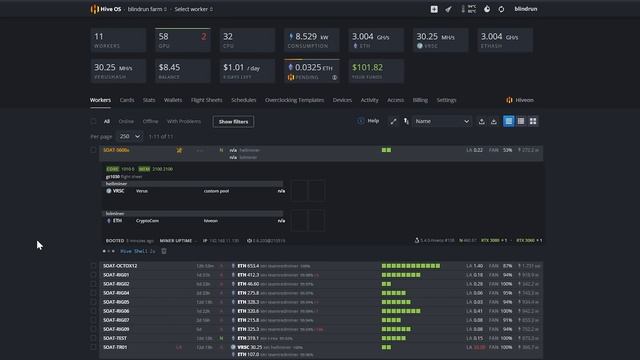Open the Hive Shell session link
Image resolution: width=640 pixels, height=360 pixels.
[138, 251]
